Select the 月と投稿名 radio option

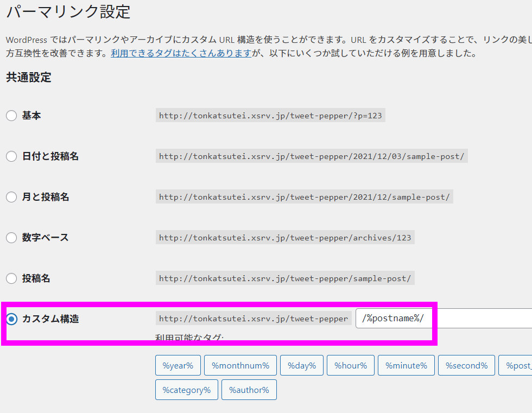coord(11,197)
